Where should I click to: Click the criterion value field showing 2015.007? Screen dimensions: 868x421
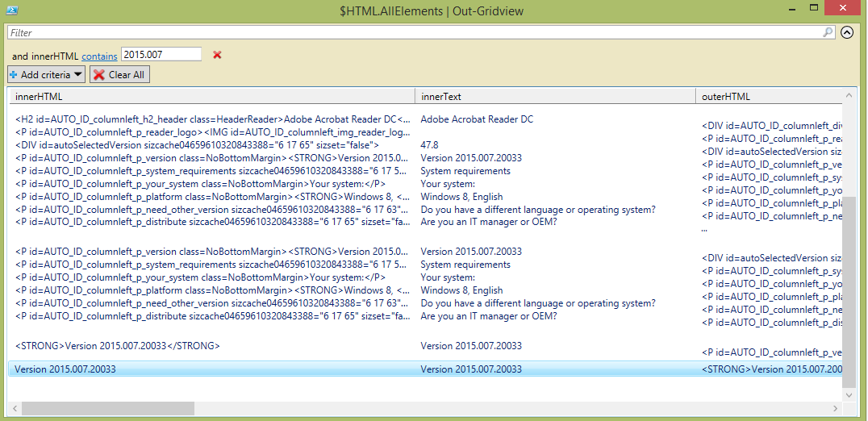coord(161,54)
